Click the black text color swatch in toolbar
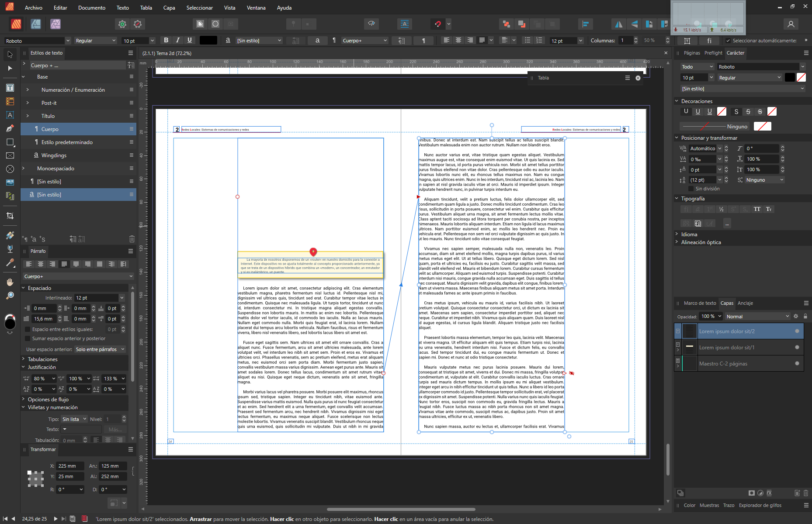 (208, 40)
